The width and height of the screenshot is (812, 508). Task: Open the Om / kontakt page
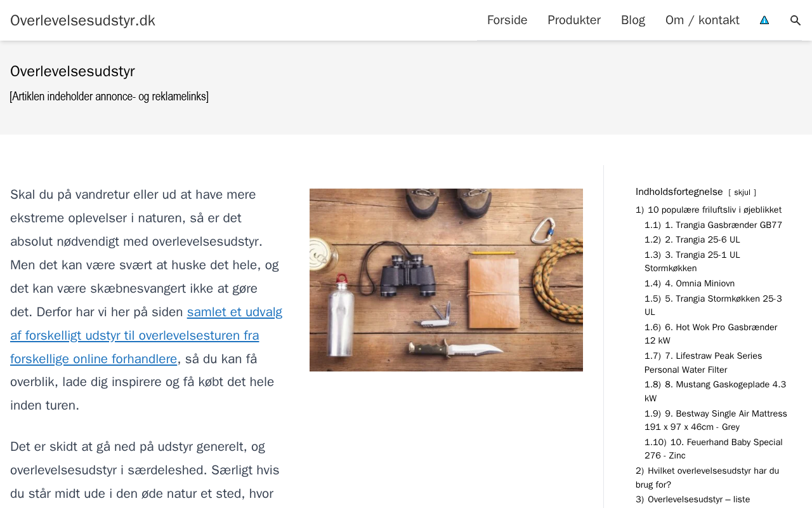coord(702,20)
